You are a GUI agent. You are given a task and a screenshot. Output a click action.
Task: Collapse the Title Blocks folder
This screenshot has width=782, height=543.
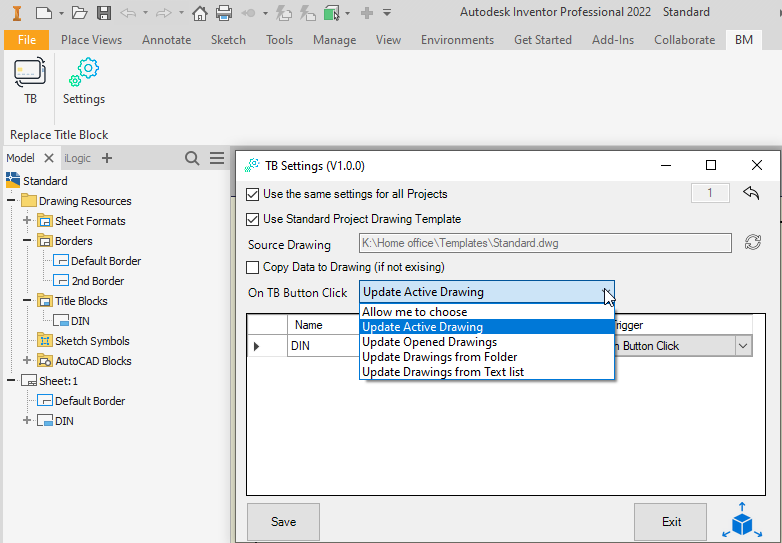click(x=27, y=300)
